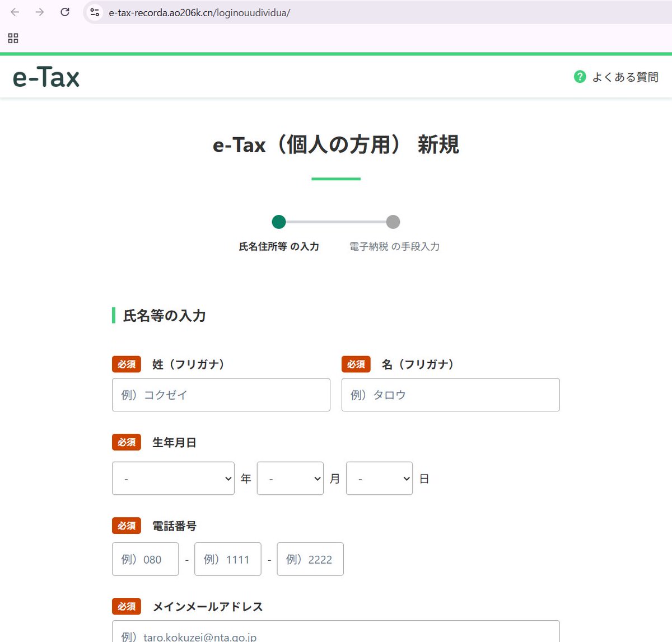Click the e-Tax logo
The height and width of the screenshot is (642, 672).
(x=46, y=77)
